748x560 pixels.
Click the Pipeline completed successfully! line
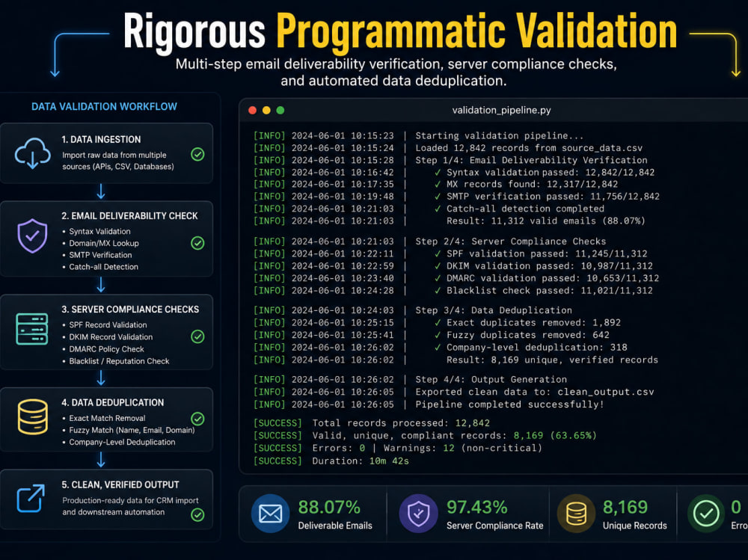509,404
